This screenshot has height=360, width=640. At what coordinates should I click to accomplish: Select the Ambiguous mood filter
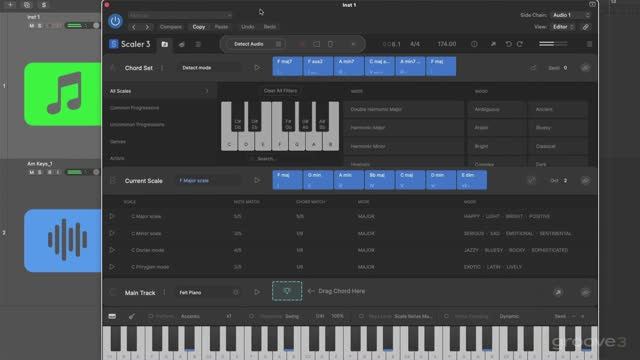click(x=496, y=109)
